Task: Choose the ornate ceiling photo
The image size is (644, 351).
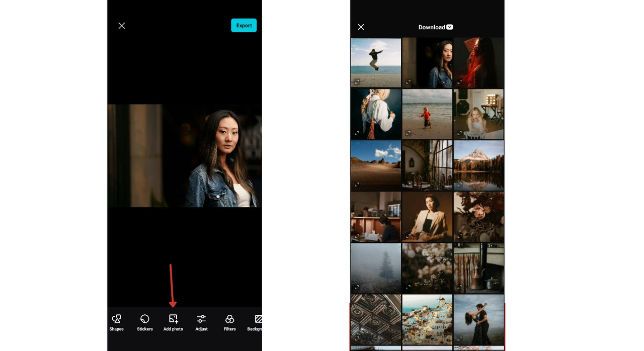Action: click(x=376, y=319)
